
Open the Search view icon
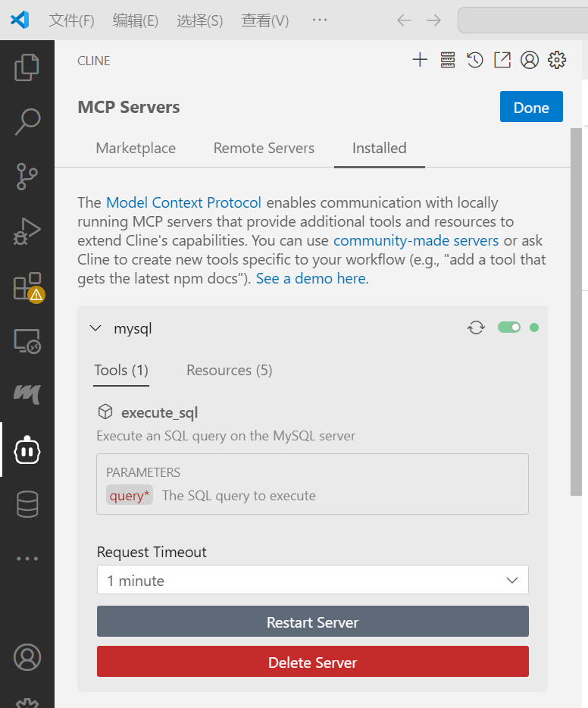(x=27, y=121)
